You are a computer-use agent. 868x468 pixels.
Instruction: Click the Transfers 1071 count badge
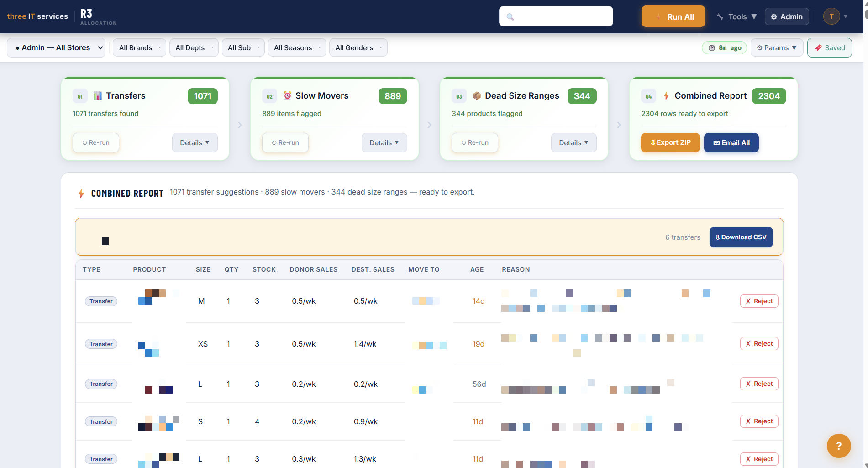point(203,96)
